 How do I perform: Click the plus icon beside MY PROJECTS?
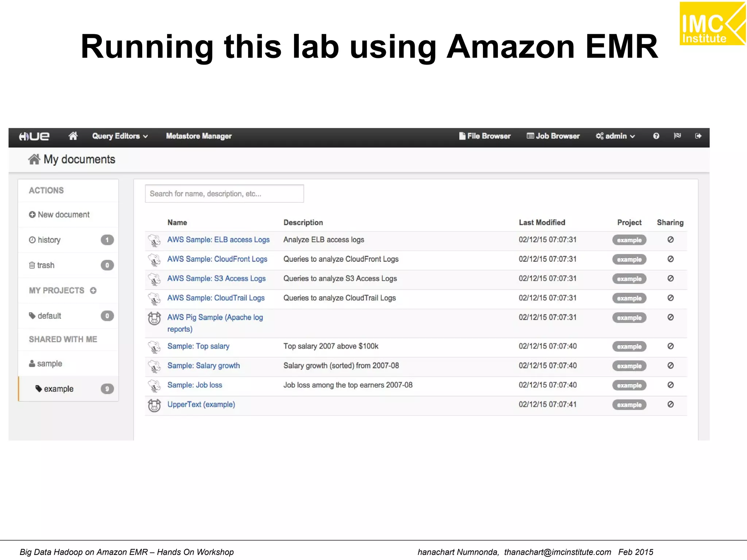(93, 291)
